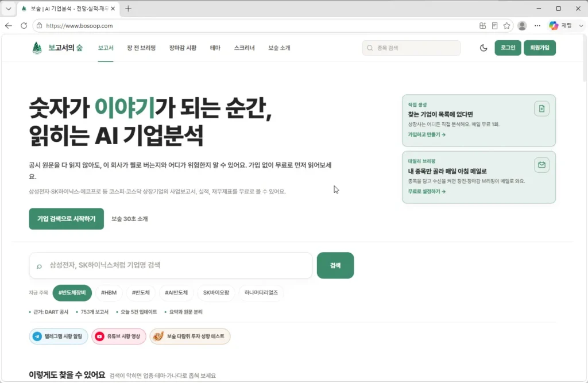
Task: Select the #반도체 tag chip
Action: pyautogui.click(x=141, y=293)
